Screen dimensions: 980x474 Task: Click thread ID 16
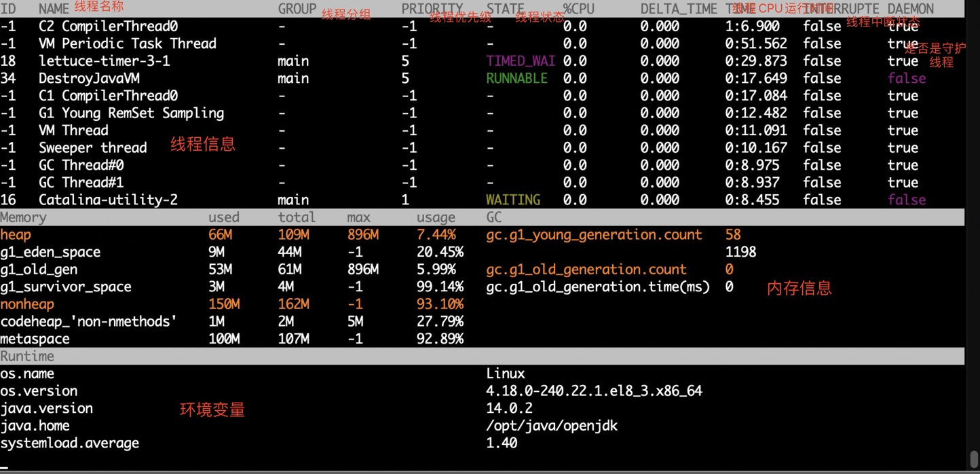click(x=7, y=200)
